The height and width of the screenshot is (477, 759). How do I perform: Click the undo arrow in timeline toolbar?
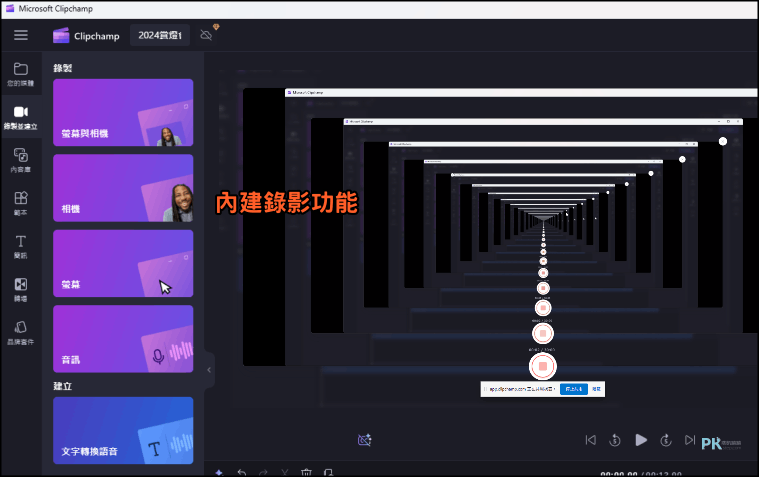pyautogui.click(x=242, y=472)
